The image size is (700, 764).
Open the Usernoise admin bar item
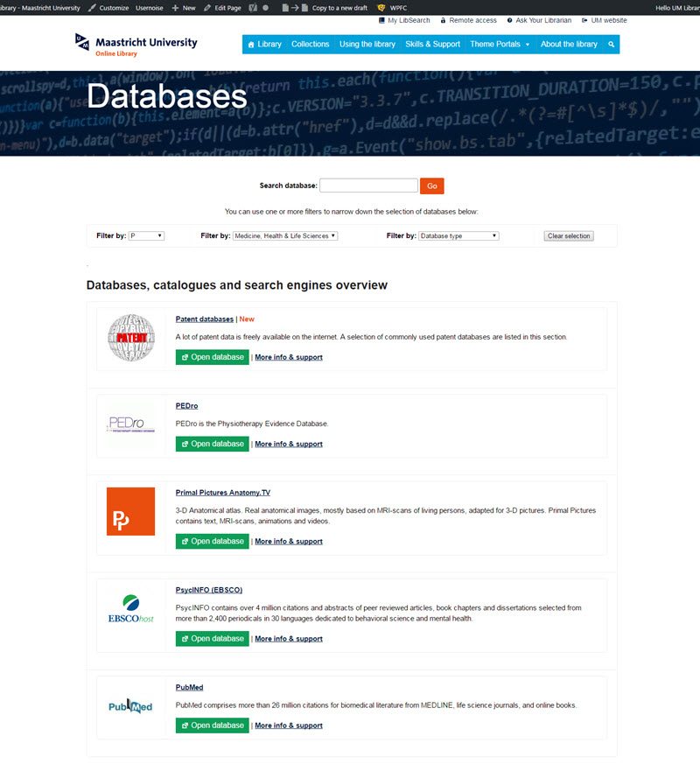(x=150, y=8)
